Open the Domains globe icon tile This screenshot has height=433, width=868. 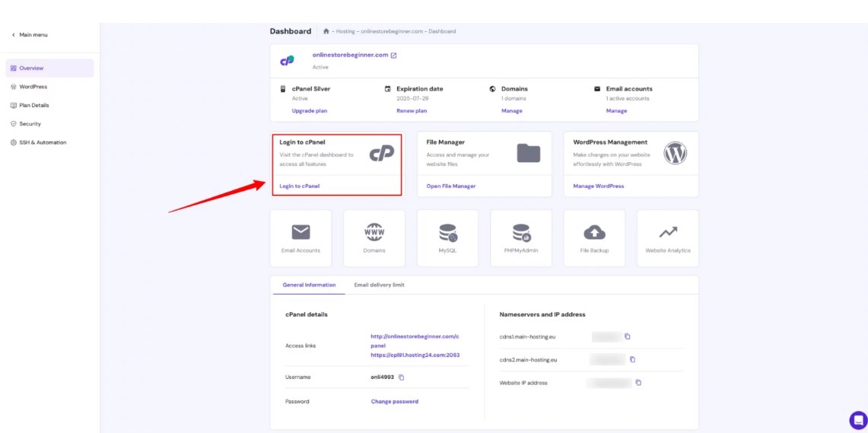(374, 237)
